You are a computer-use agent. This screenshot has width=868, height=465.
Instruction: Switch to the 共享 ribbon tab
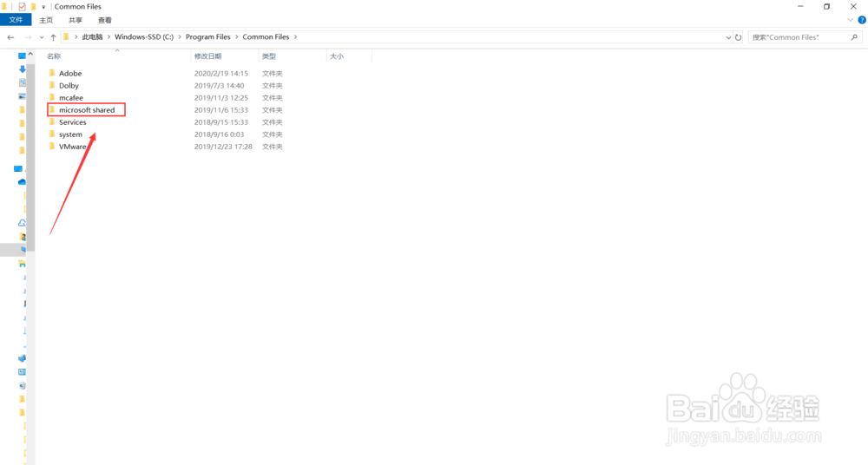coord(76,20)
